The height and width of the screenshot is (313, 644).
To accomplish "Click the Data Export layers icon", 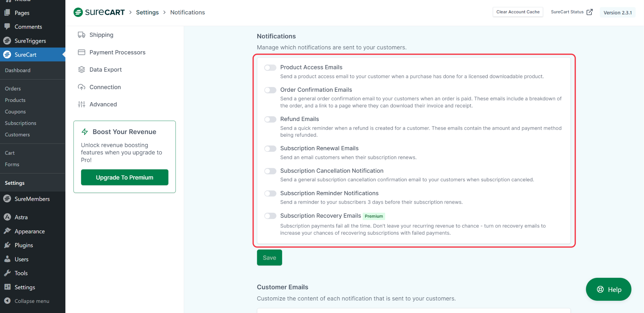I will [x=81, y=69].
